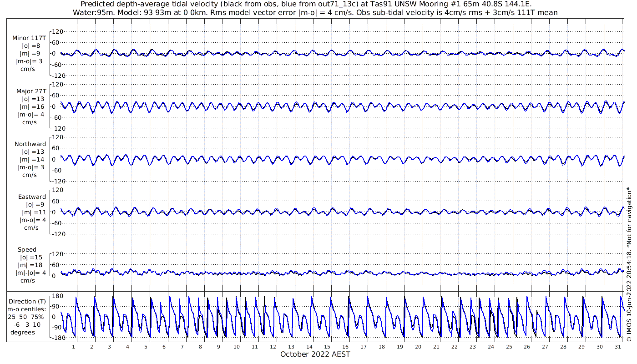Click day tick label '31' on date axis
The width and height of the screenshot is (637, 364).
pos(618,347)
